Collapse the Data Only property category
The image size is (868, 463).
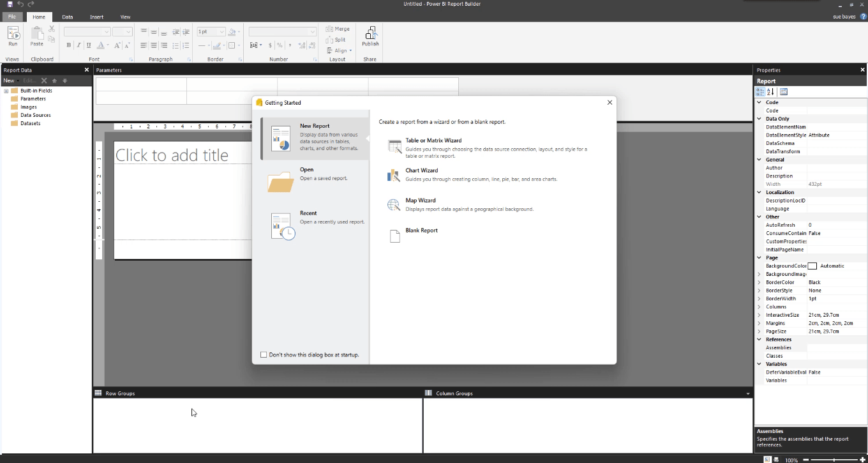click(759, 119)
